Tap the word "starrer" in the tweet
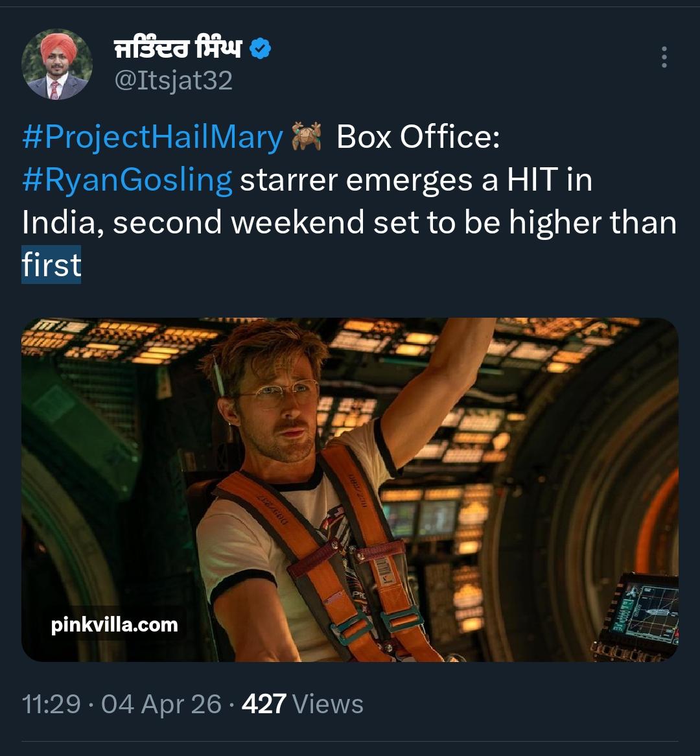The height and width of the screenshot is (756, 700). 289,180
